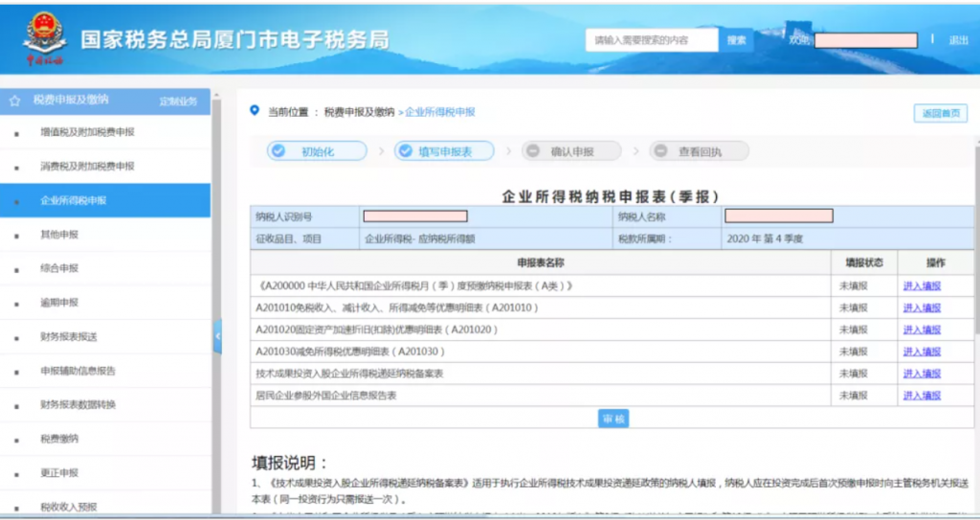The height and width of the screenshot is (520, 980).
Task: Open 增值税及附加税费申报 in sidebar
Action: (x=87, y=132)
